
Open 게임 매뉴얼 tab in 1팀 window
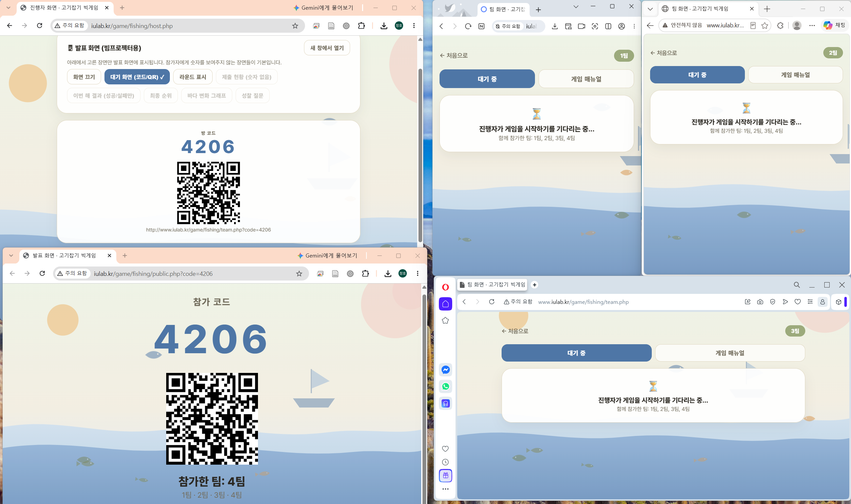[x=586, y=79]
